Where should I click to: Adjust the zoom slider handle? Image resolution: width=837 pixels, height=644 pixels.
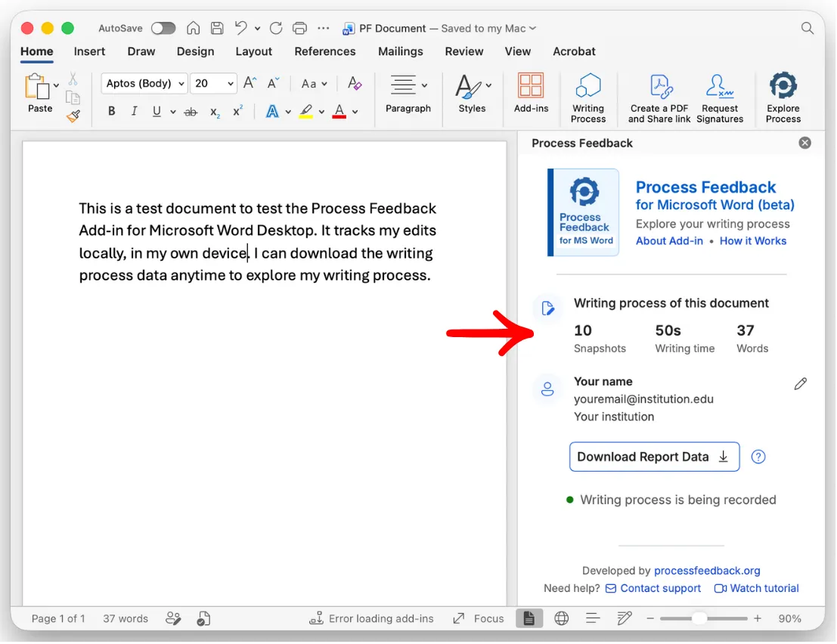pos(699,618)
